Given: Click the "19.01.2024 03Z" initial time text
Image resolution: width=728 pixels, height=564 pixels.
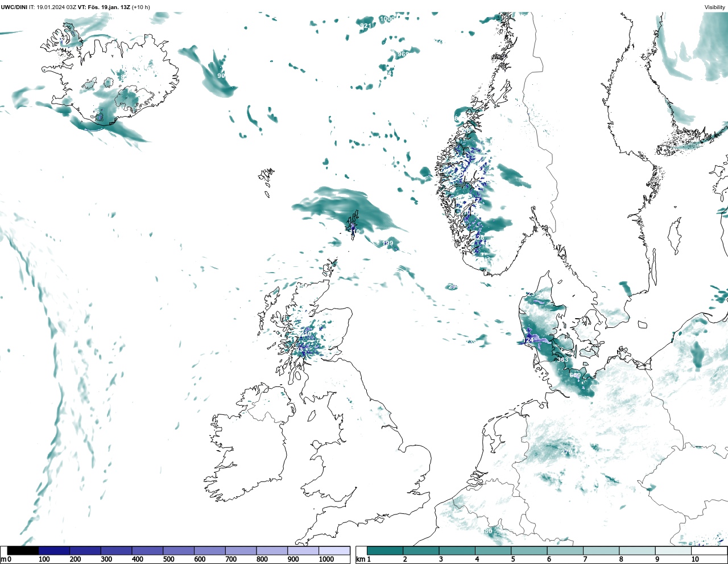Looking at the screenshot, I should pyautogui.click(x=57, y=7).
